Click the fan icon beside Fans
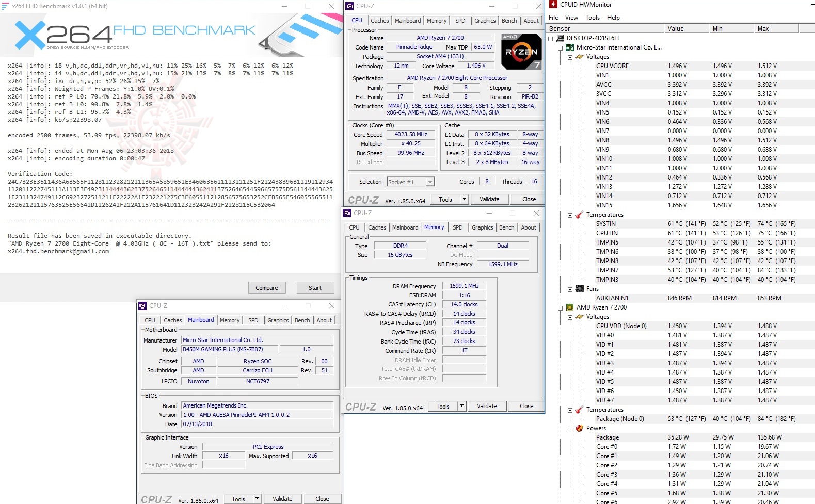The image size is (815, 504). [x=580, y=289]
